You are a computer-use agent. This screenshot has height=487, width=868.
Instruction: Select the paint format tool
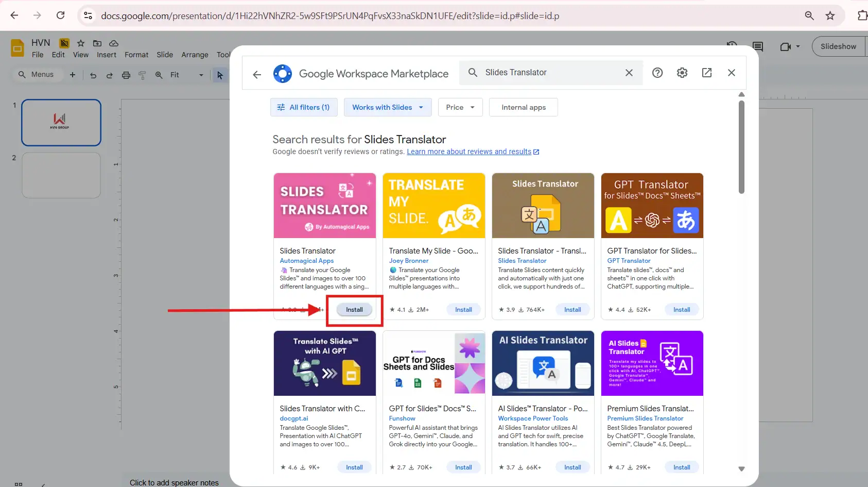point(143,75)
